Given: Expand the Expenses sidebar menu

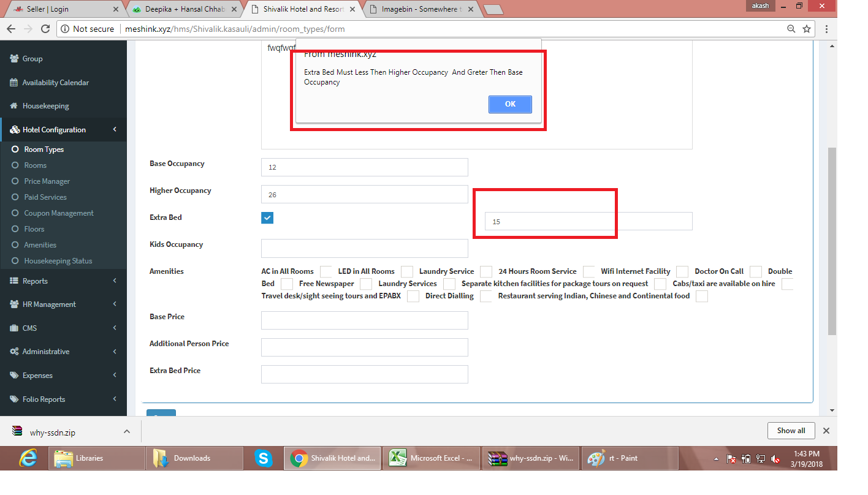Looking at the screenshot, I should point(115,375).
